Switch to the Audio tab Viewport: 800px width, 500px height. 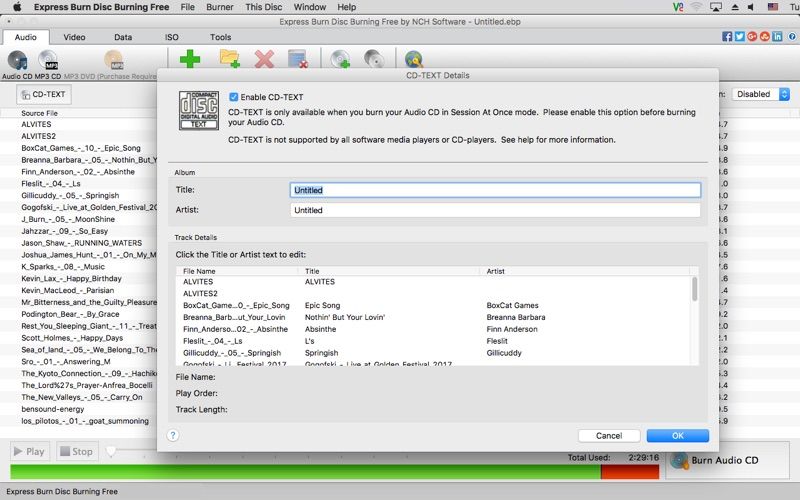[26, 37]
